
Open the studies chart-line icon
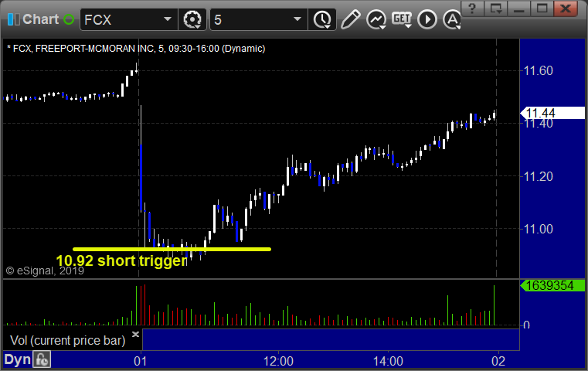coord(376,19)
